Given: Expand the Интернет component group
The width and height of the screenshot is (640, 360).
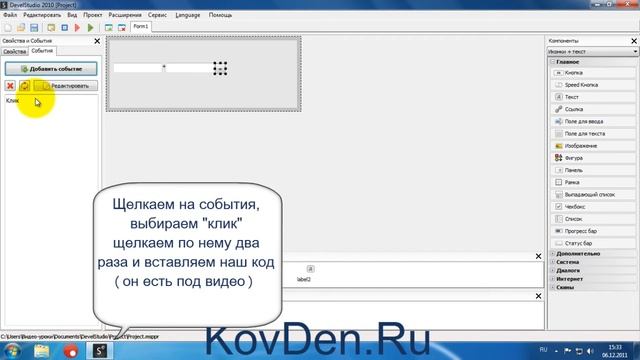Looking at the screenshot, I should (553, 279).
